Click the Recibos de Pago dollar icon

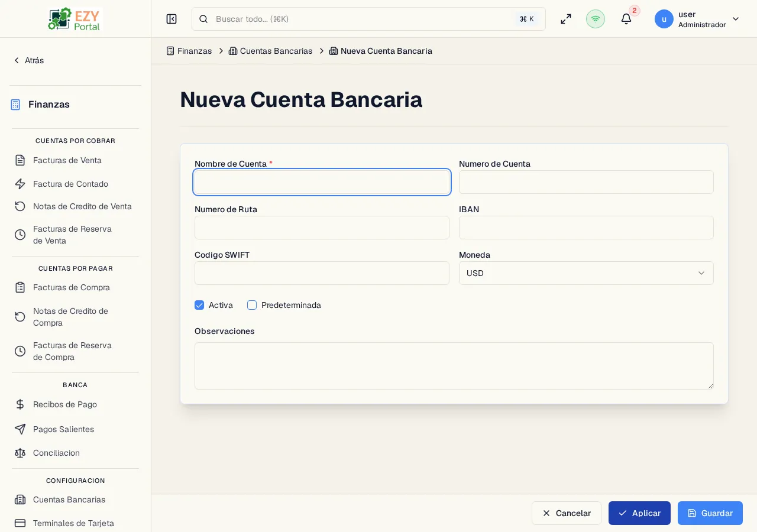[x=20, y=404]
